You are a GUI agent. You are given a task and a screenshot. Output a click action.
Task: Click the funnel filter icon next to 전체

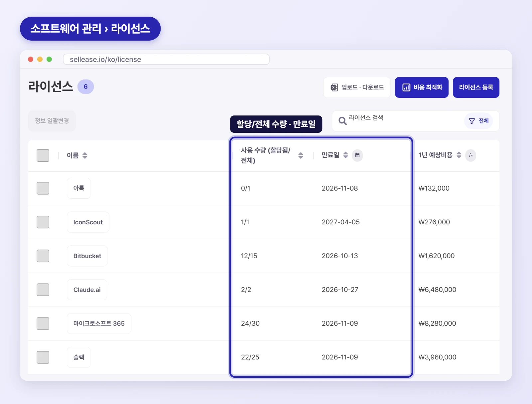point(472,121)
